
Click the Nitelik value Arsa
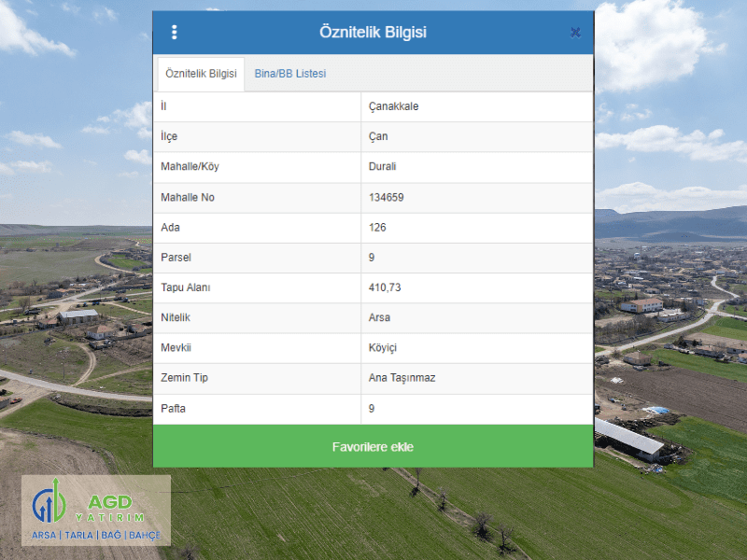pos(379,318)
